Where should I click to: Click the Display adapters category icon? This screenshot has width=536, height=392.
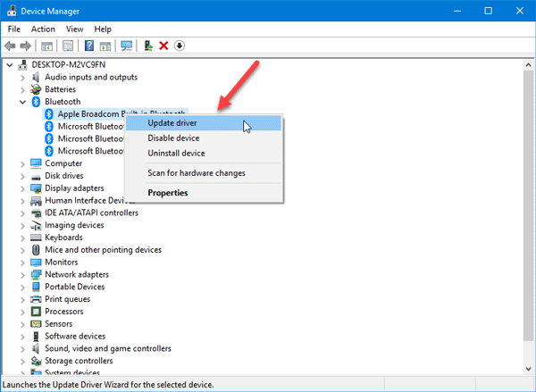coord(36,188)
